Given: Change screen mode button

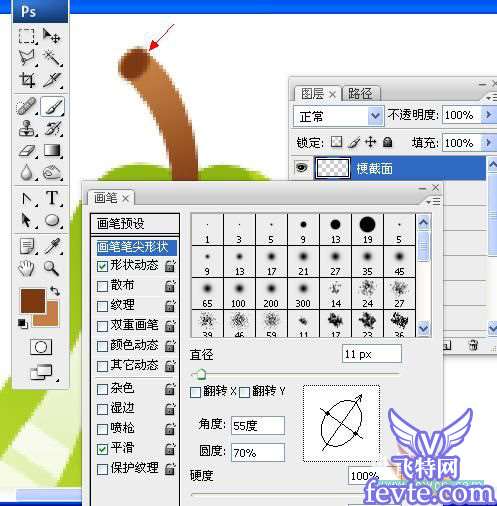Looking at the screenshot, I should click(41, 372).
